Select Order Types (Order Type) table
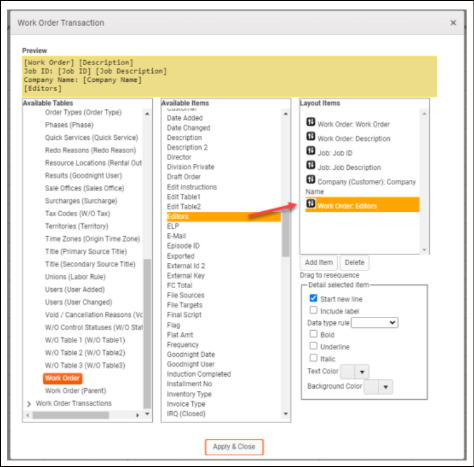This screenshot has height=467, width=474. (x=83, y=112)
